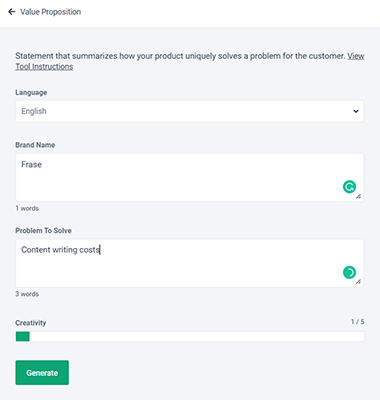The width and height of the screenshot is (380, 400).
Task: Click the Problem To Solve label
Action: pos(43,231)
